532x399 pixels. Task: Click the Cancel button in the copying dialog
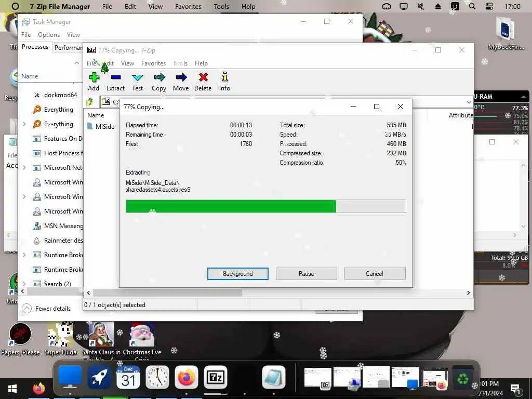pos(375,273)
